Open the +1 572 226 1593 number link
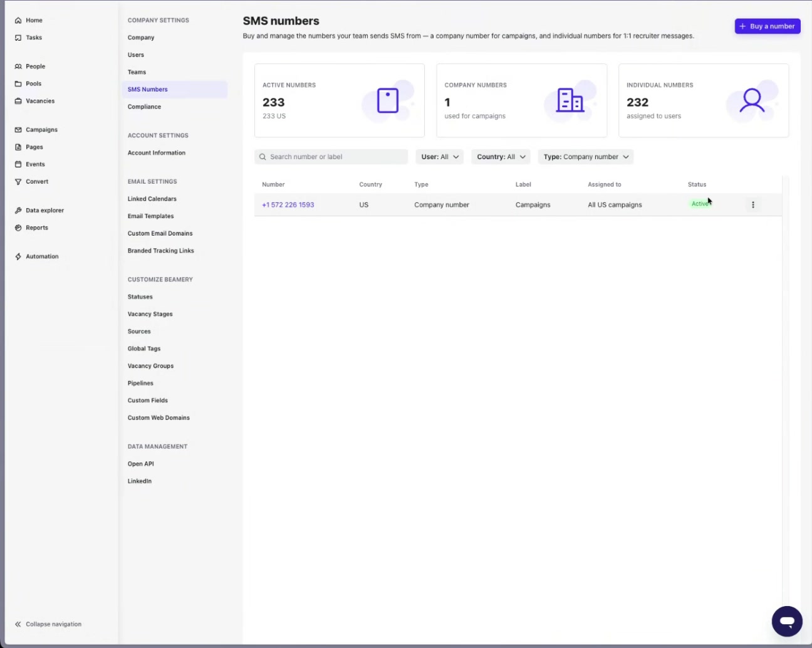 [288, 205]
